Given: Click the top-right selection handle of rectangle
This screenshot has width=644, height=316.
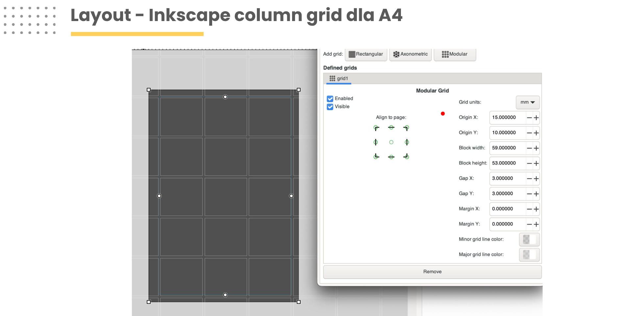Looking at the screenshot, I should pyautogui.click(x=299, y=90).
